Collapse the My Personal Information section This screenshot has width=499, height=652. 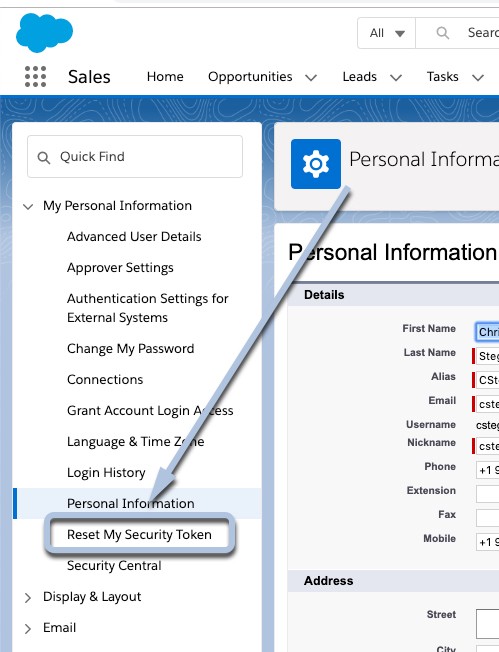point(28,206)
